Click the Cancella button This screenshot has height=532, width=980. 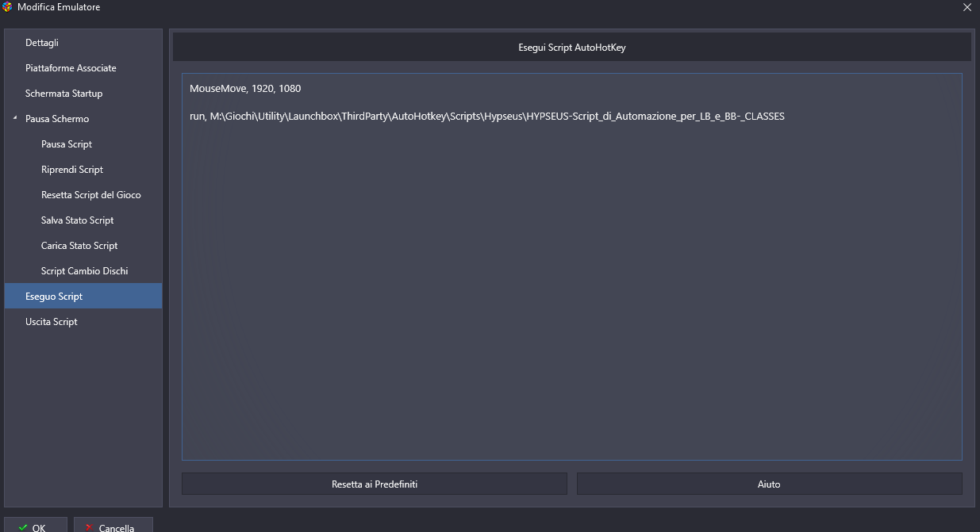(x=113, y=525)
